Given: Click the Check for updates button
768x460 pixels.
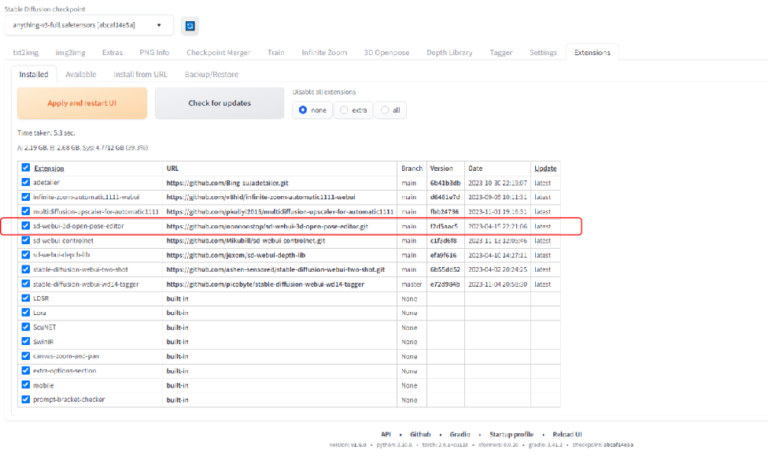Looking at the screenshot, I should point(219,102).
